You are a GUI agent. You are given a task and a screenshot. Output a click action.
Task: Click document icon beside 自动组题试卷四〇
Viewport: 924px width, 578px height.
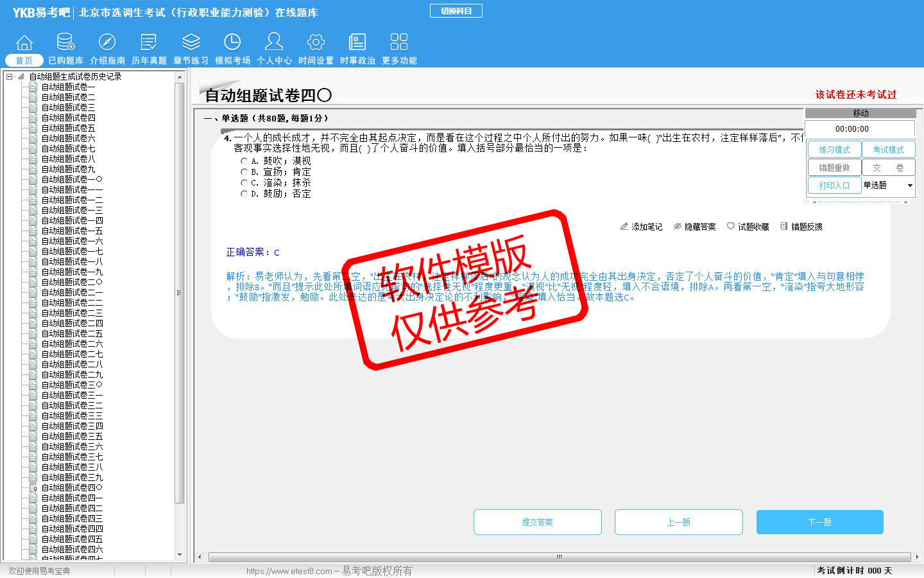coord(33,487)
